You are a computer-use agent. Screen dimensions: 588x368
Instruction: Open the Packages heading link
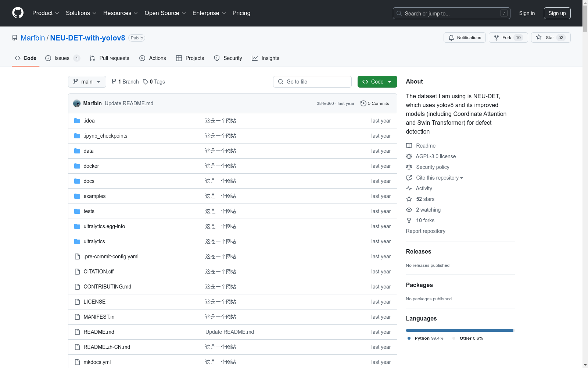(x=419, y=285)
